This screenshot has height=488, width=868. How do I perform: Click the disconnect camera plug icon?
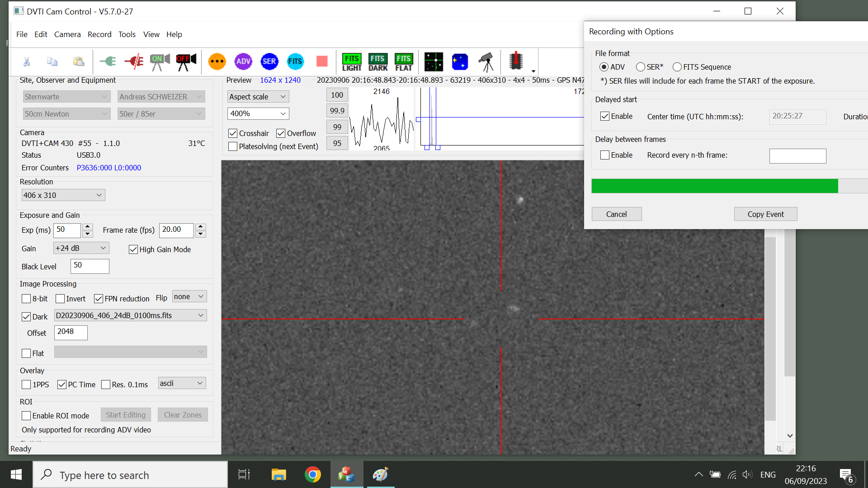(x=134, y=61)
